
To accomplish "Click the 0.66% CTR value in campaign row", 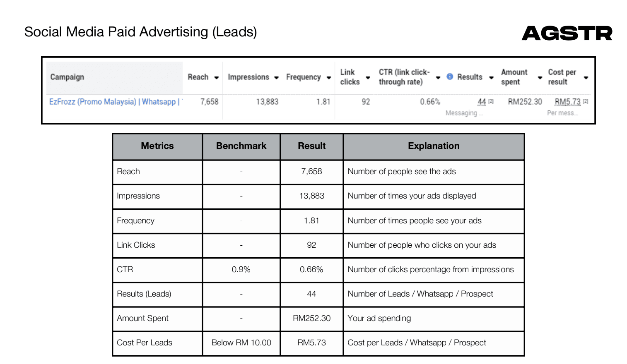I will [430, 102].
